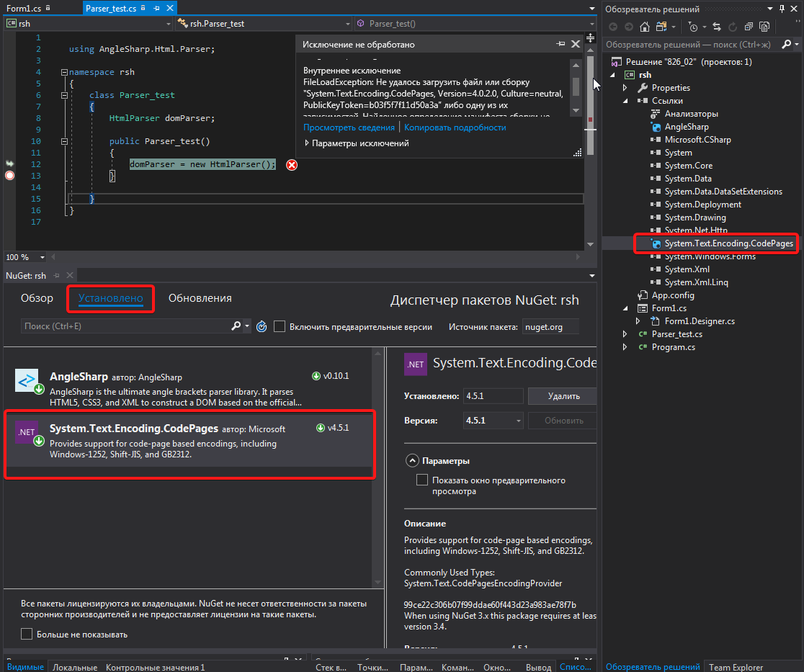Viewport: 804px width, 672px height.
Task: Expand 'Параметры исключений' section
Action: (x=307, y=143)
